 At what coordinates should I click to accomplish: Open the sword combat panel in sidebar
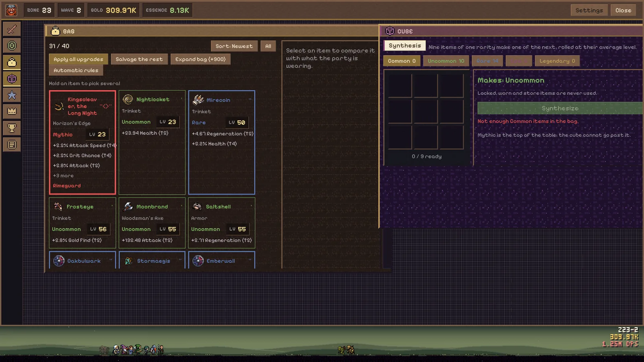pos(12,29)
